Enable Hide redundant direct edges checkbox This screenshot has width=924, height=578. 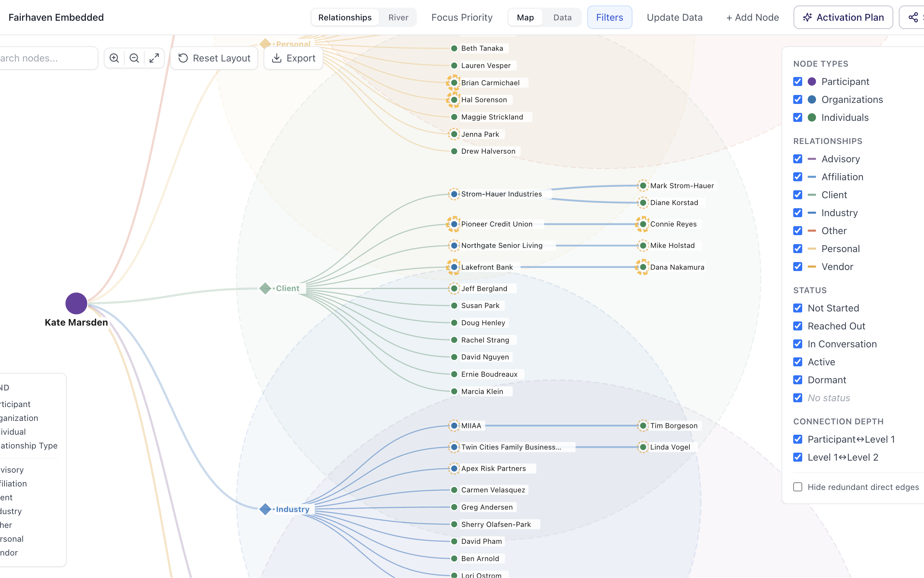pyautogui.click(x=798, y=487)
